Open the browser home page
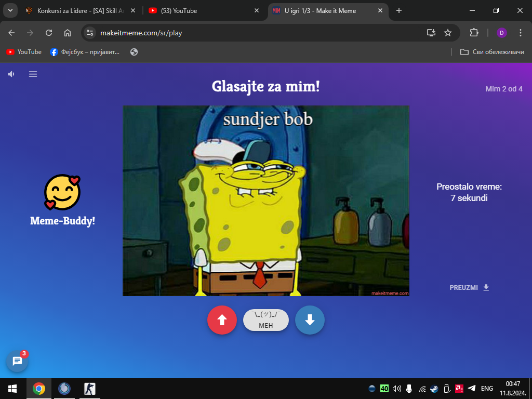Viewport: 532px width, 399px height. 68,33
